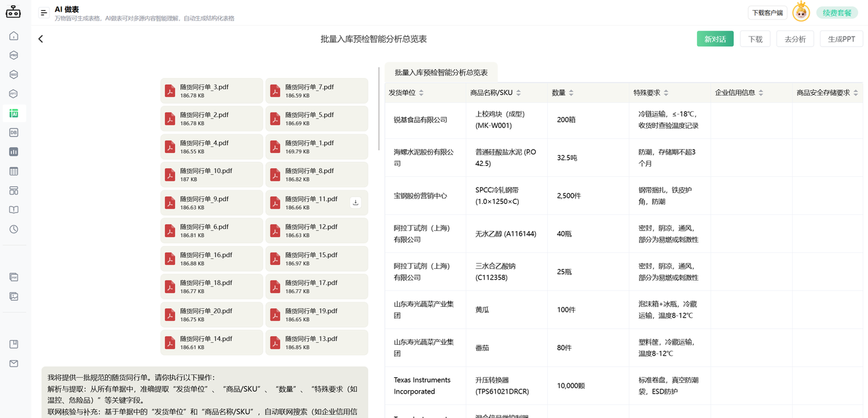Select the PPT tool icon in the sidebar
Image resolution: width=868 pixels, height=418 pixels.
point(14,93)
